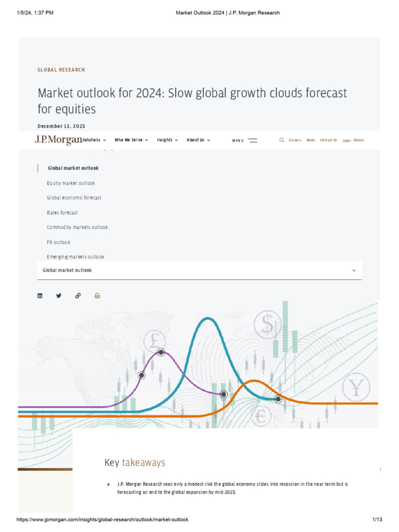Open the hamburger MENU icon
The height and width of the screenshot is (532, 399).
(x=252, y=140)
